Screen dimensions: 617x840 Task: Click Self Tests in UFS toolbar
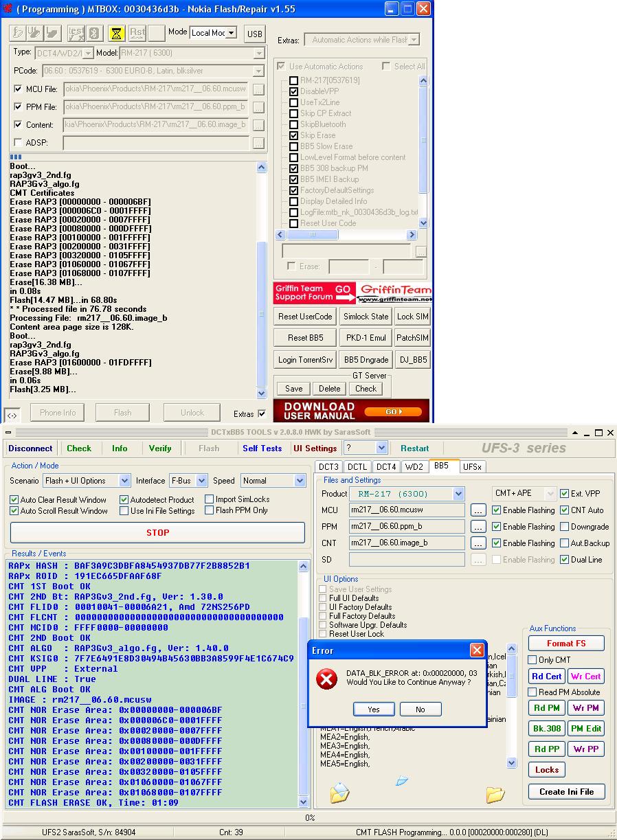pos(262,448)
